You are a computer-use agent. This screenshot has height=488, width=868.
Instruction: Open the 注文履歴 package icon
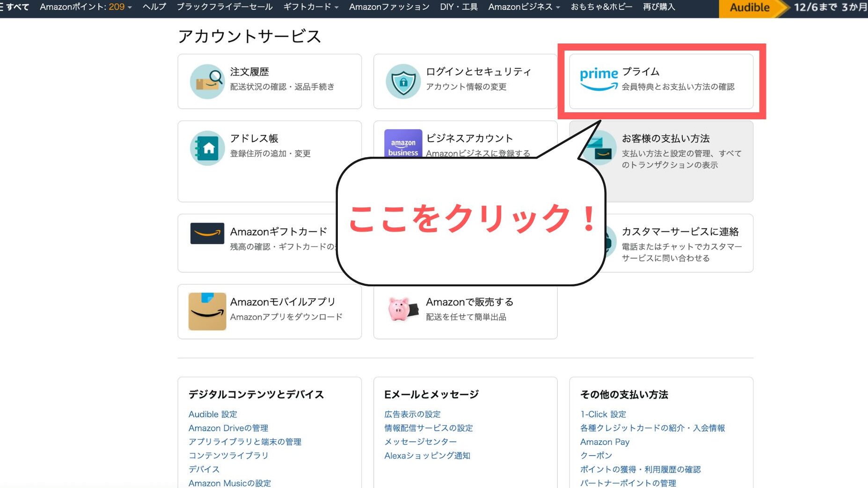(x=207, y=81)
